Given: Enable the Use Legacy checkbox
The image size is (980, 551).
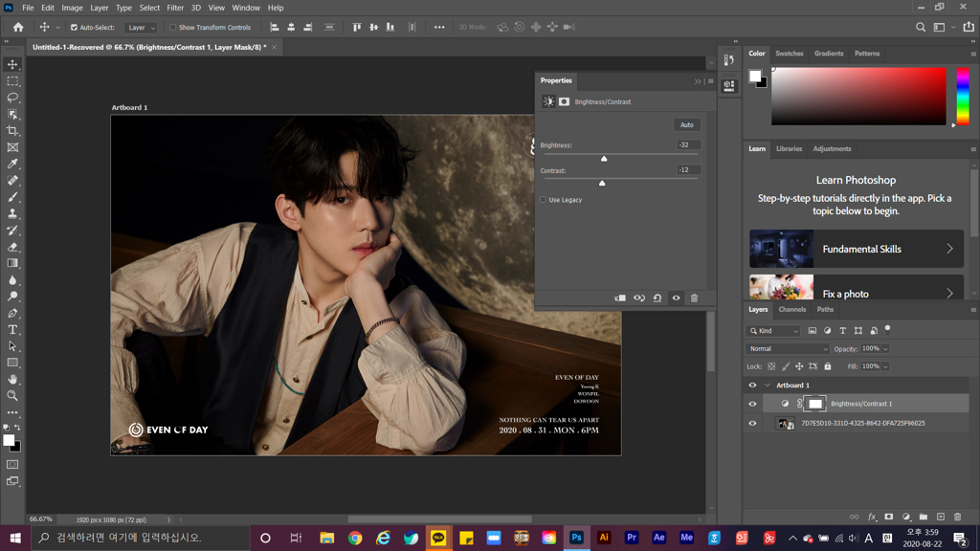Looking at the screenshot, I should click(544, 200).
